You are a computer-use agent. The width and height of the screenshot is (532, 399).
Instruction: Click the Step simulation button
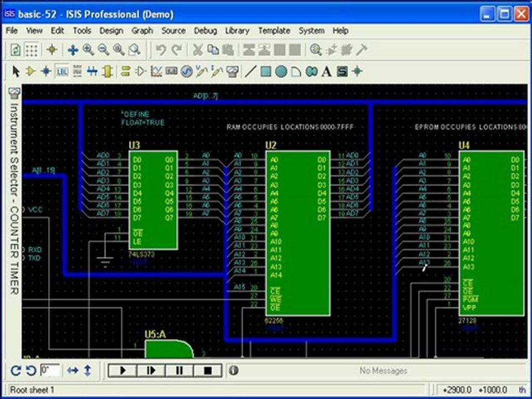tap(151, 371)
